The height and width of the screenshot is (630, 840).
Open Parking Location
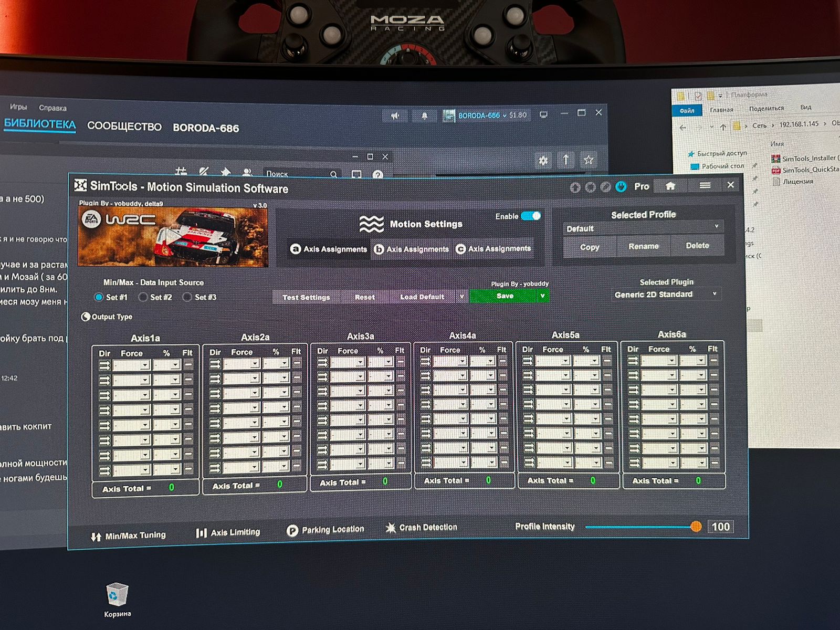pos(325,530)
